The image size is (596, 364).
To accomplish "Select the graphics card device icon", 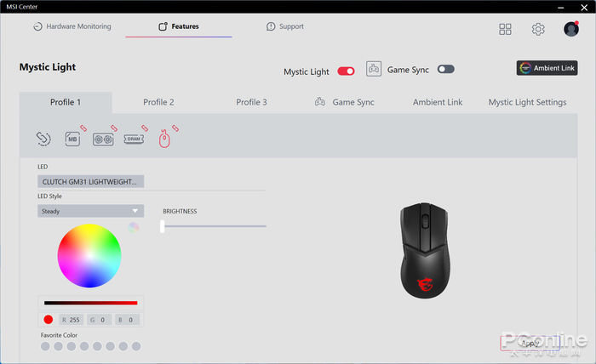I will pos(103,139).
